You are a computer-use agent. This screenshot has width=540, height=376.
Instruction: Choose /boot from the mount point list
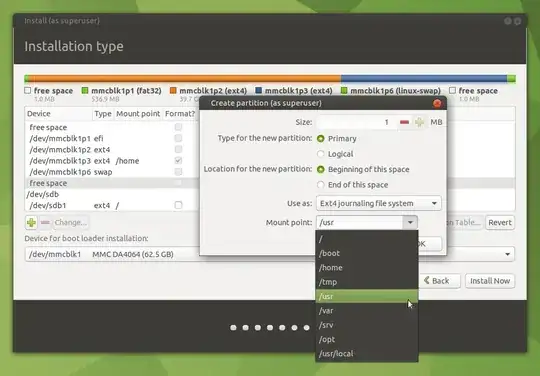click(x=367, y=253)
